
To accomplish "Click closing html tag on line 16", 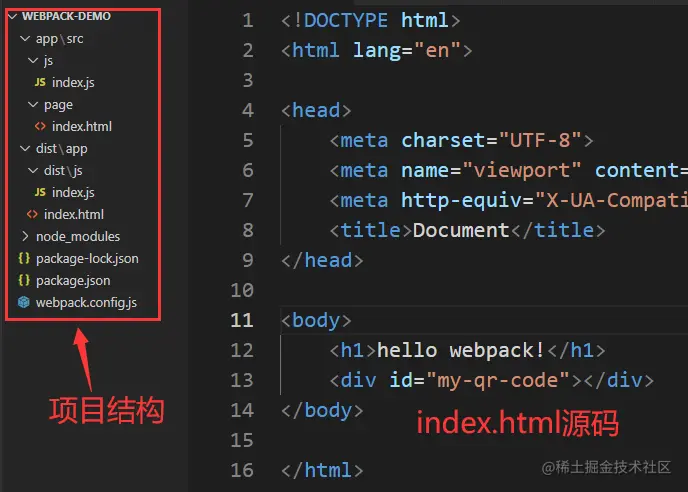I will tap(322, 470).
